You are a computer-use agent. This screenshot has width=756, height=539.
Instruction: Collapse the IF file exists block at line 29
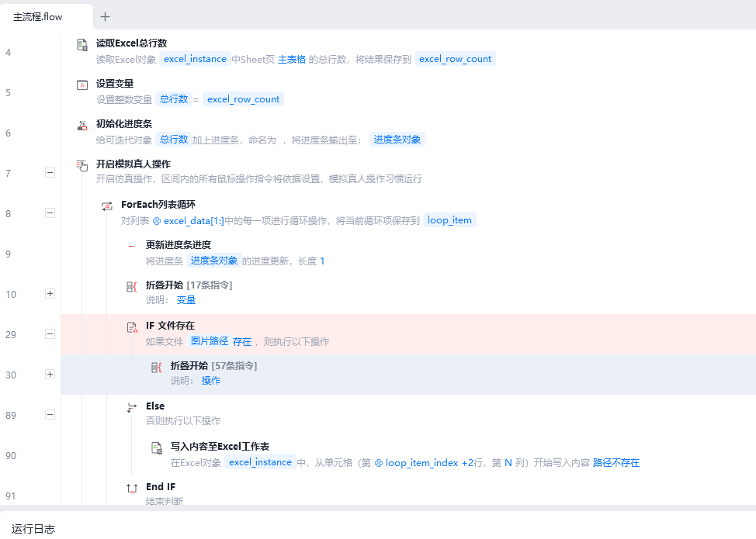pos(50,334)
